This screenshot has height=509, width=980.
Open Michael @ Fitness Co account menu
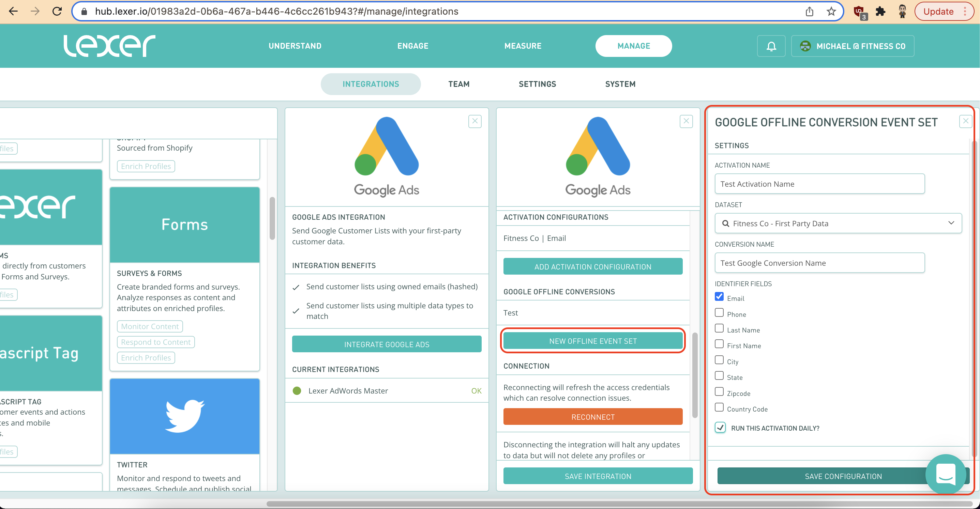click(853, 46)
